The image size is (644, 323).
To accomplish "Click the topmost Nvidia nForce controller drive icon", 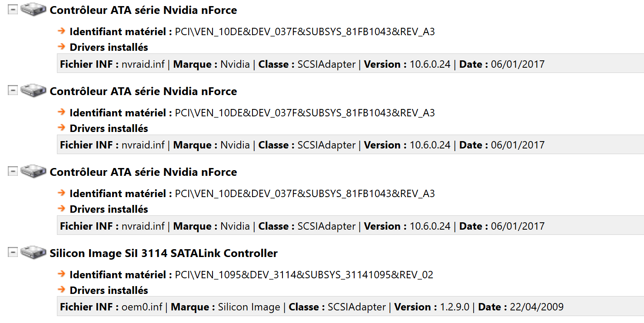I will click(33, 10).
